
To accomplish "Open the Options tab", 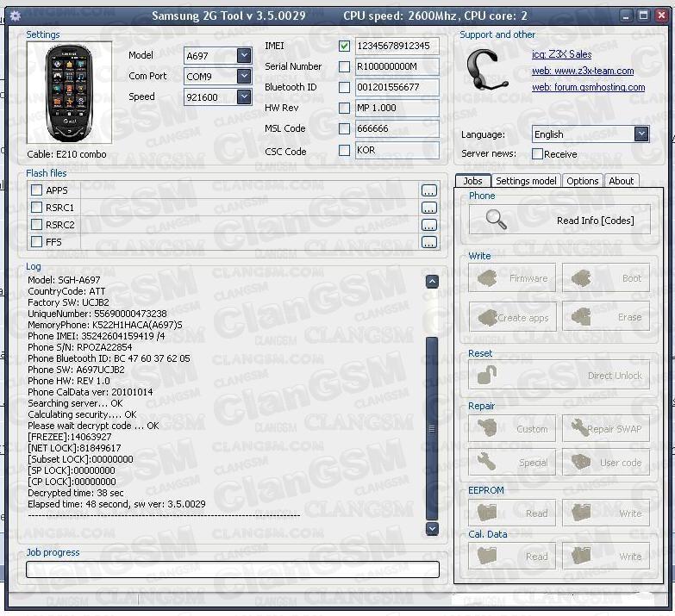I will (583, 181).
